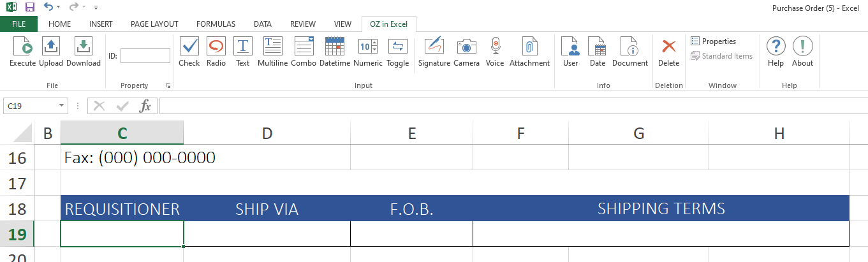Insert an Attachment control
The width and height of the screenshot is (868, 262).
point(529,51)
